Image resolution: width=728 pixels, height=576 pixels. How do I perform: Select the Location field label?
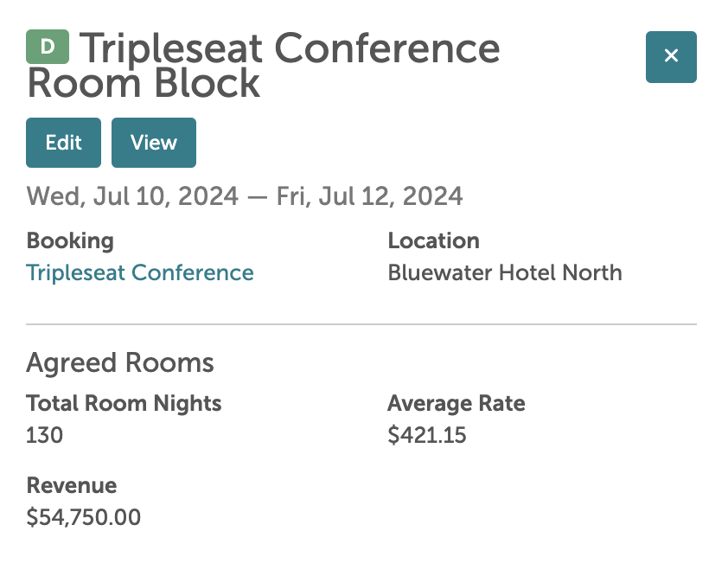point(433,241)
